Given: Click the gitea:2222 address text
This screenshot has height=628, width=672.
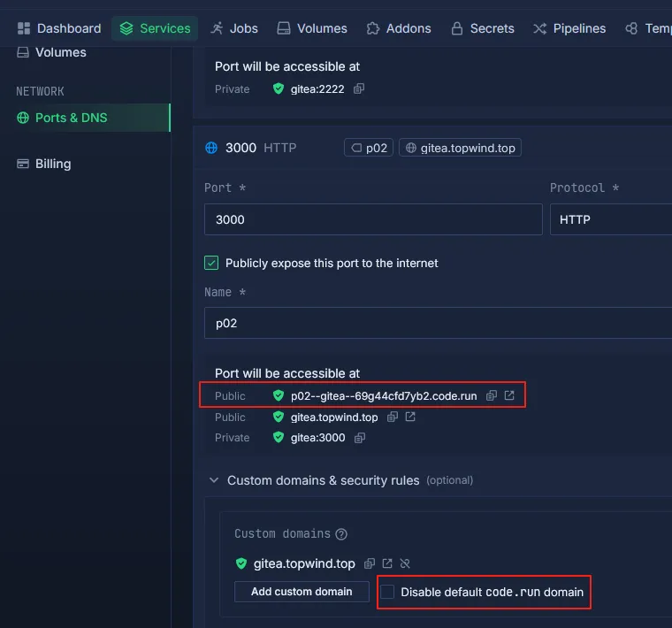Looking at the screenshot, I should 317,89.
